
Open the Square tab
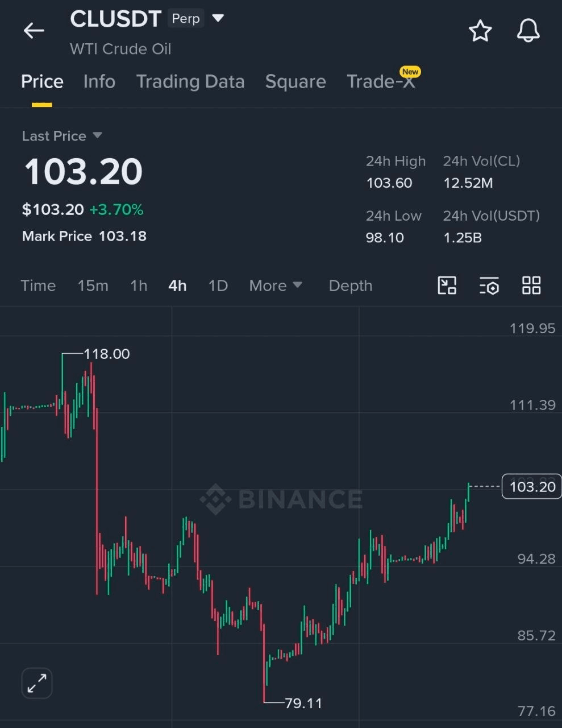[295, 82]
